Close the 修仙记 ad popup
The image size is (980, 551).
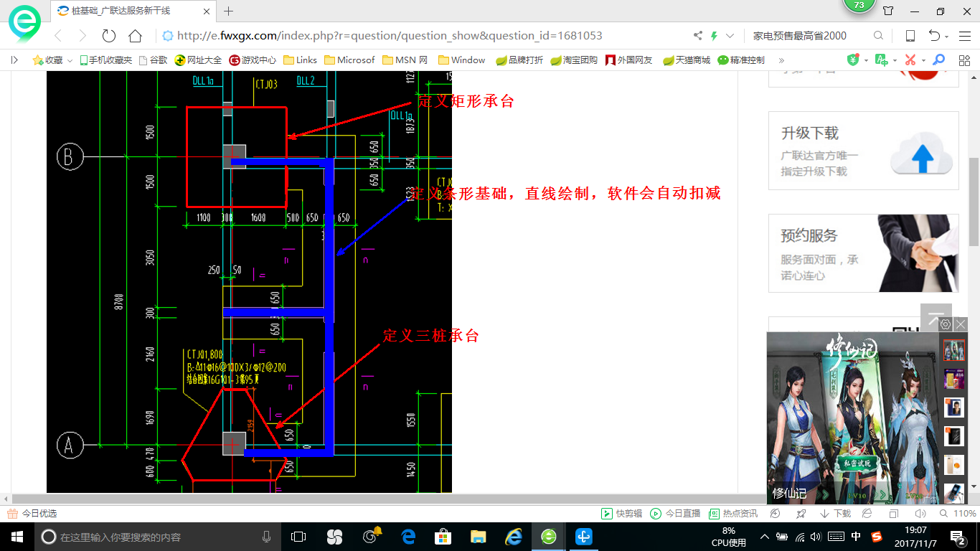tap(961, 324)
